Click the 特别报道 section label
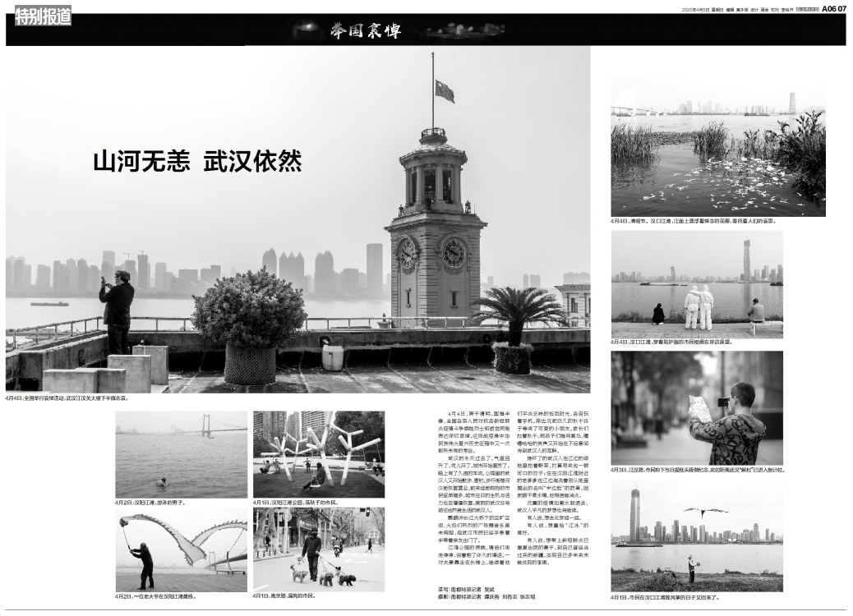853x616 pixels. (x=43, y=16)
